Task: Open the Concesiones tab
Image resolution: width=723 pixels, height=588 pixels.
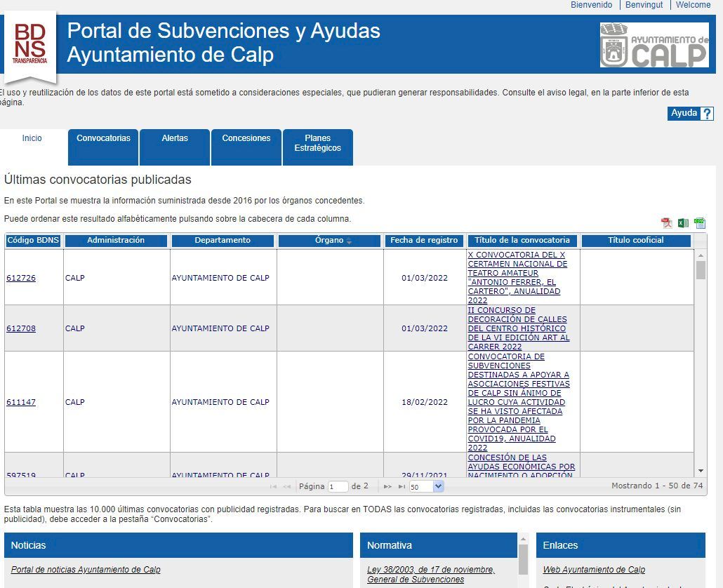Action: click(246, 139)
